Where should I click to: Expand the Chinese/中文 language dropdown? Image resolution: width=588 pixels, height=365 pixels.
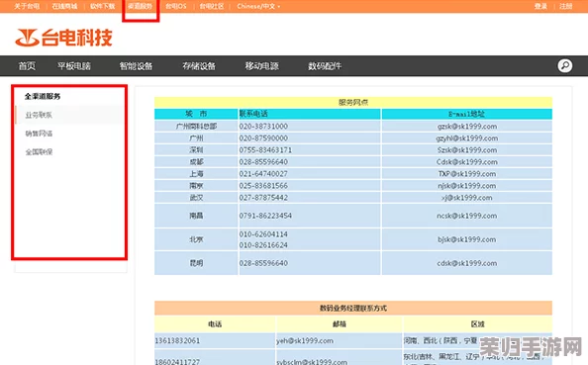[258, 6]
